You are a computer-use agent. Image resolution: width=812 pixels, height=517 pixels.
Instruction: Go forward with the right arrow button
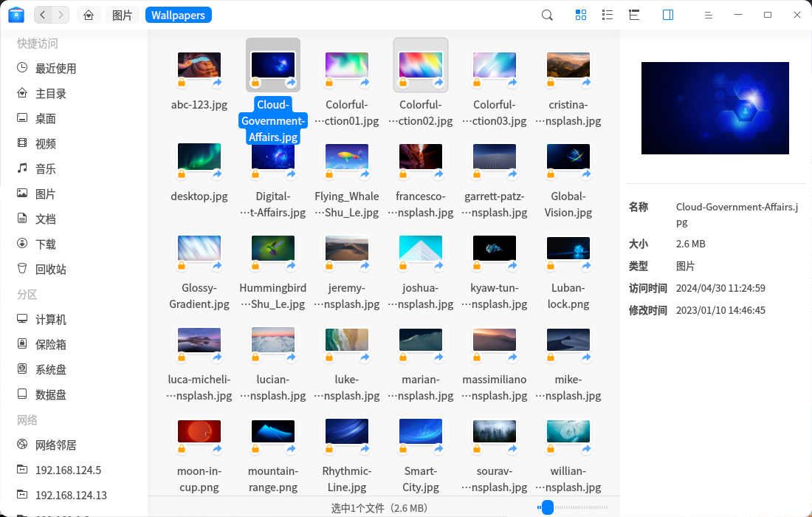point(61,15)
